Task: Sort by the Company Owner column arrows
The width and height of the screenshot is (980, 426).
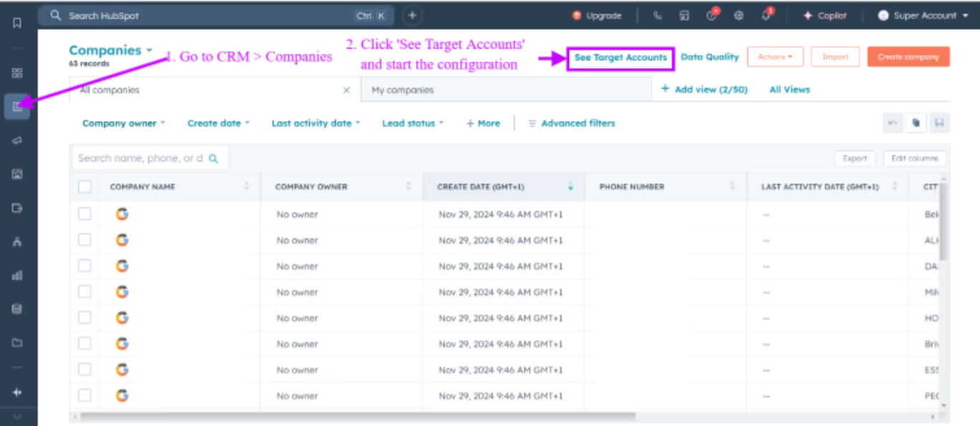Action: (x=409, y=187)
